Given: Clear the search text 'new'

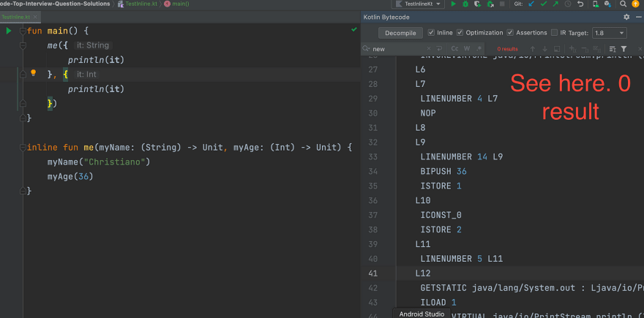Looking at the screenshot, I should click(428, 49).
